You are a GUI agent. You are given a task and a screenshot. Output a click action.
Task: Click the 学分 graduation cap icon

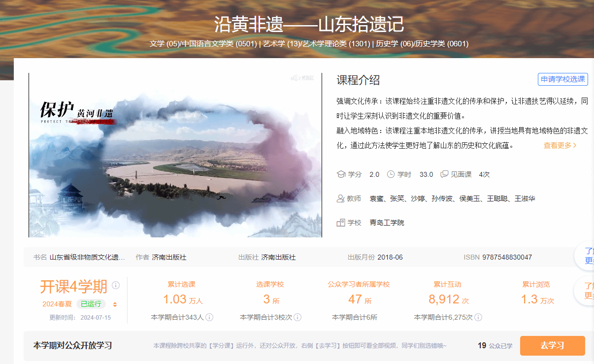pos(341,174)
